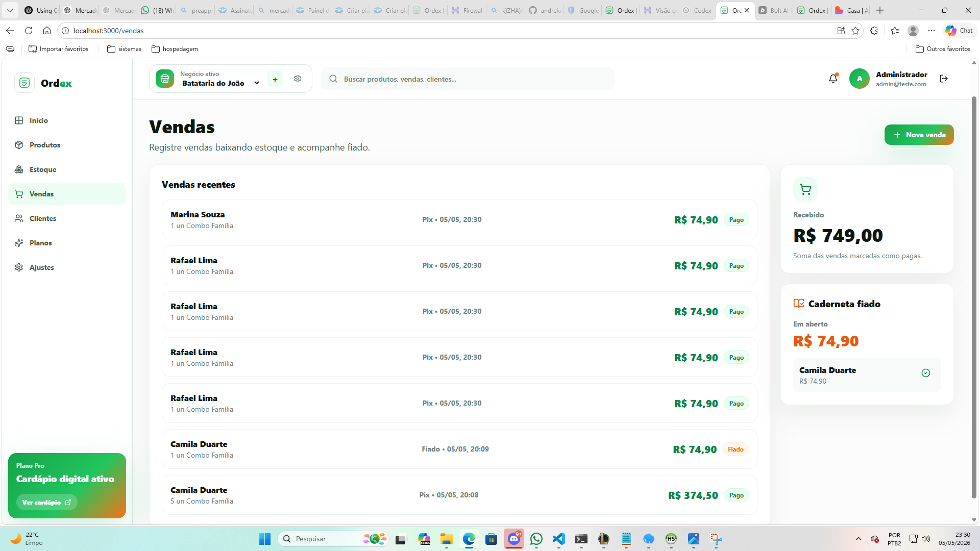Viewport: 980px width, 551px height.
Task: Open Outros favoritos folder
Action: (943, 49)
